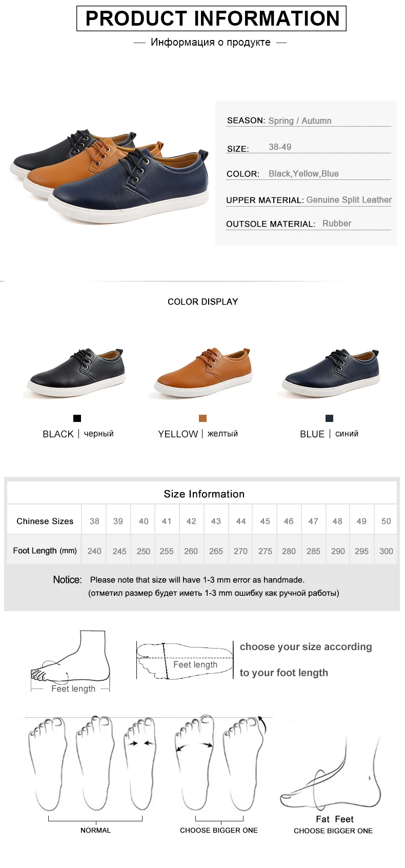
Task: Select the yellow shoe thumbnail
Action: pos(203,373)
